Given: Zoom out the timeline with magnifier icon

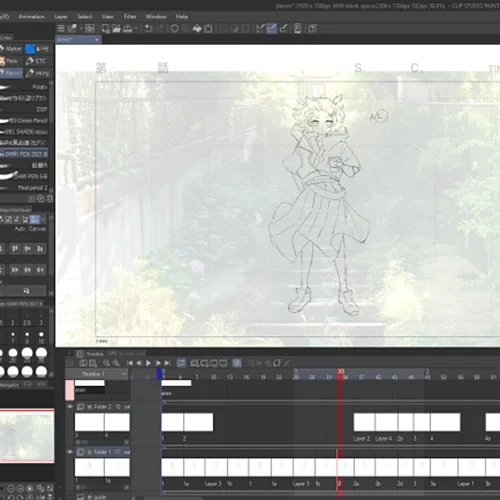Looking at the screenshot, I should coord(106,363).
